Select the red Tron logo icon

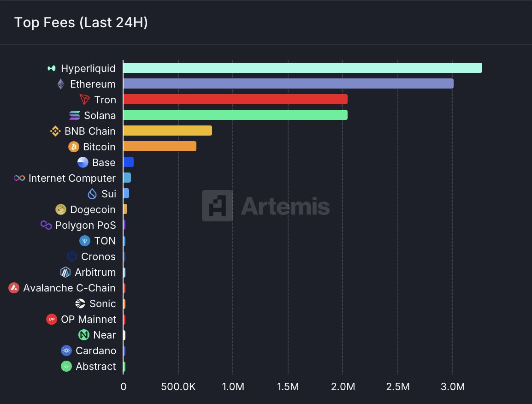(x=85, y=99)
